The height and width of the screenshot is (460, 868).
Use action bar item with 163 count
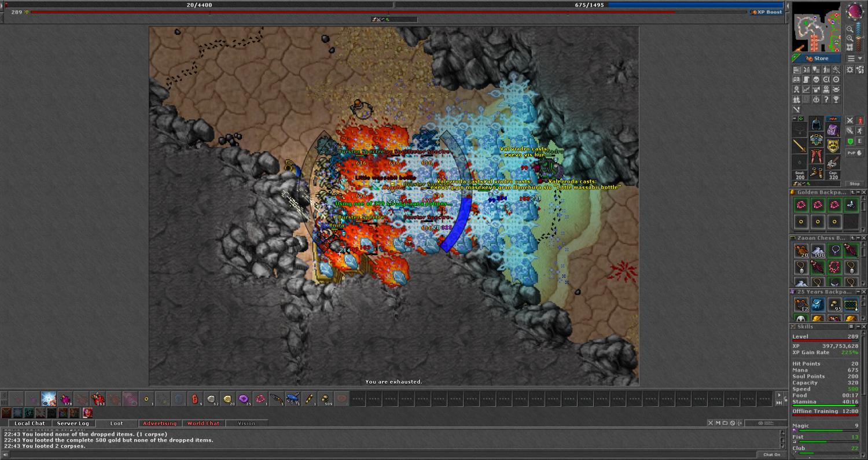click(x=98, y=399)
